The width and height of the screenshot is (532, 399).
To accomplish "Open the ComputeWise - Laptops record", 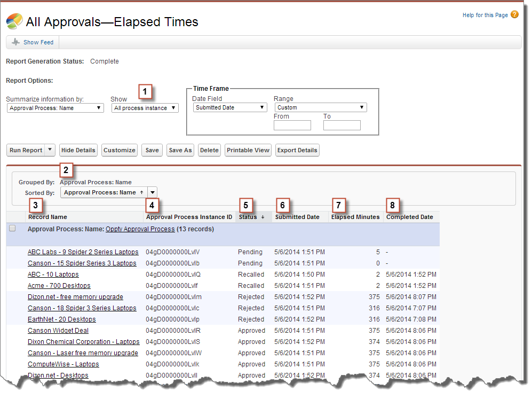I will click(63, 364).
